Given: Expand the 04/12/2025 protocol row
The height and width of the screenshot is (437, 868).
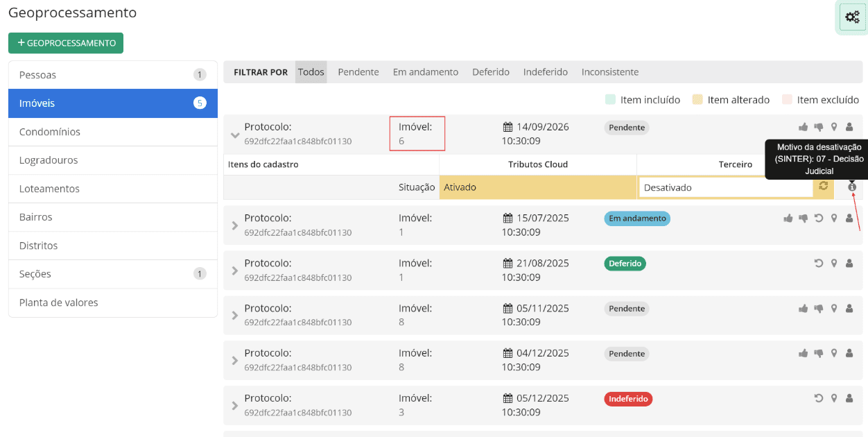Looking at the screenshot, I should pos(235,361).
